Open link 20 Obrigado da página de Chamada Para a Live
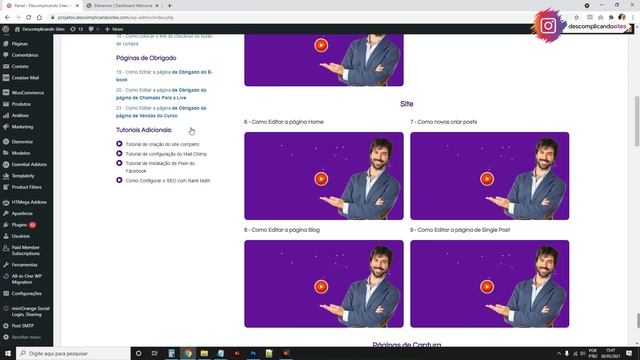 click(161, 94)
